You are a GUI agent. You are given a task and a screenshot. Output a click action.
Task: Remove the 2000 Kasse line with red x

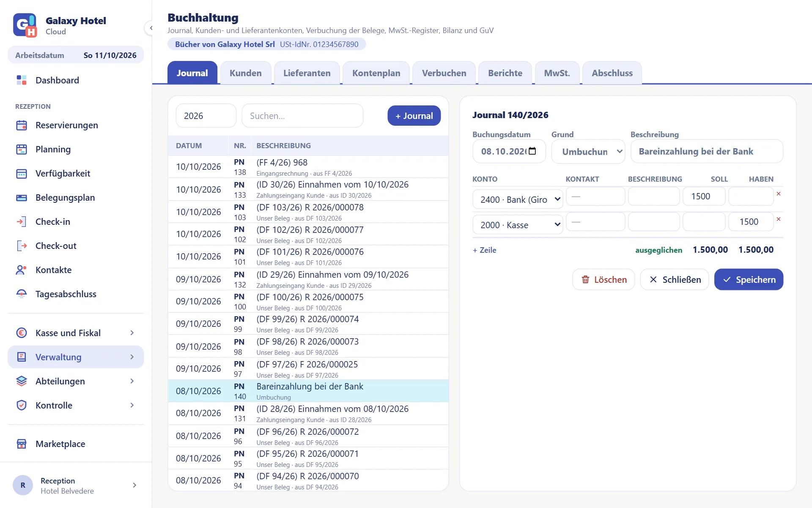779,219
